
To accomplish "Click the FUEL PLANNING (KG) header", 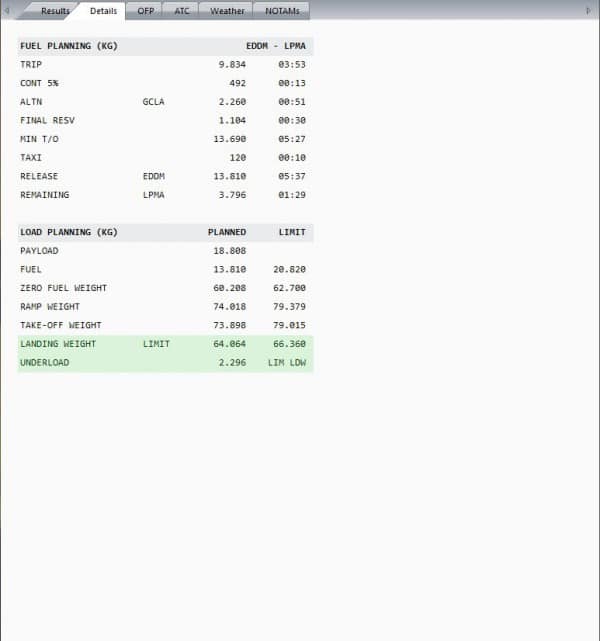I will click(x=69, y=46).
